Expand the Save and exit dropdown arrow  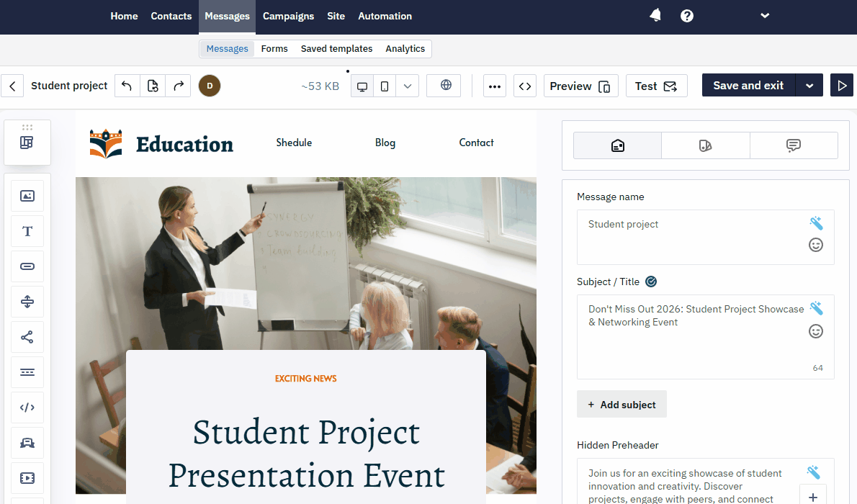point(809,85)
